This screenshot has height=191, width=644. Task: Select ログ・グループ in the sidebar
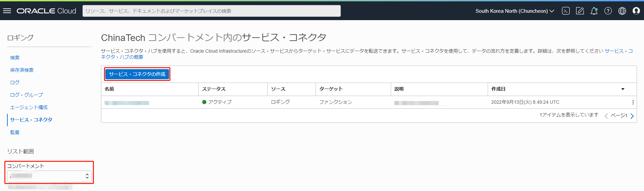(x=26, y=95)
